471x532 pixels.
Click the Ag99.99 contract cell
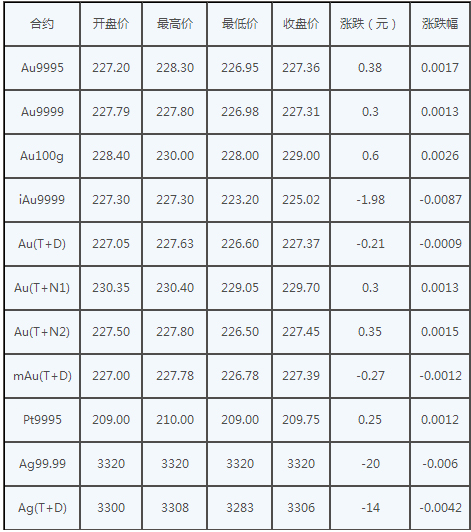click(x=42, y=464)
